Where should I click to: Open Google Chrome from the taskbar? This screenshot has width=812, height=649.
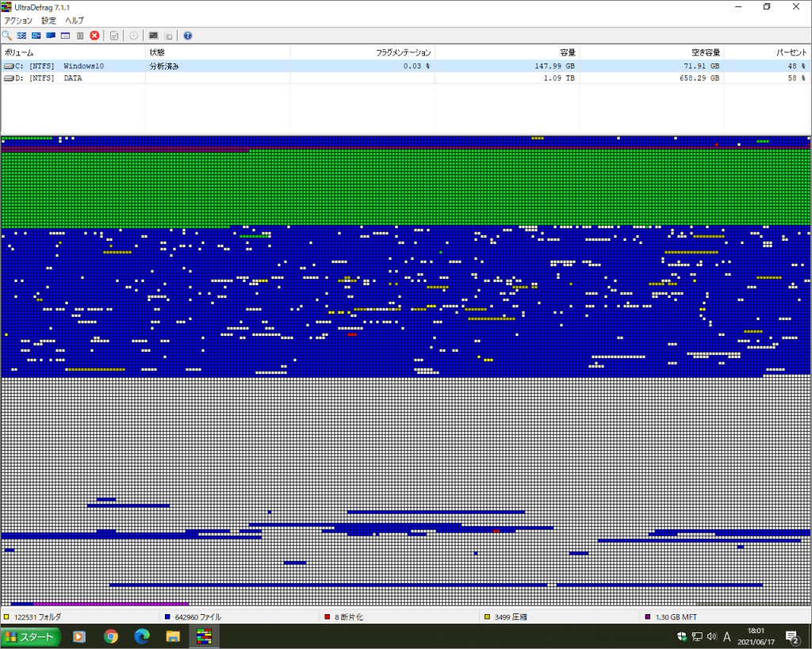[111, 636]
